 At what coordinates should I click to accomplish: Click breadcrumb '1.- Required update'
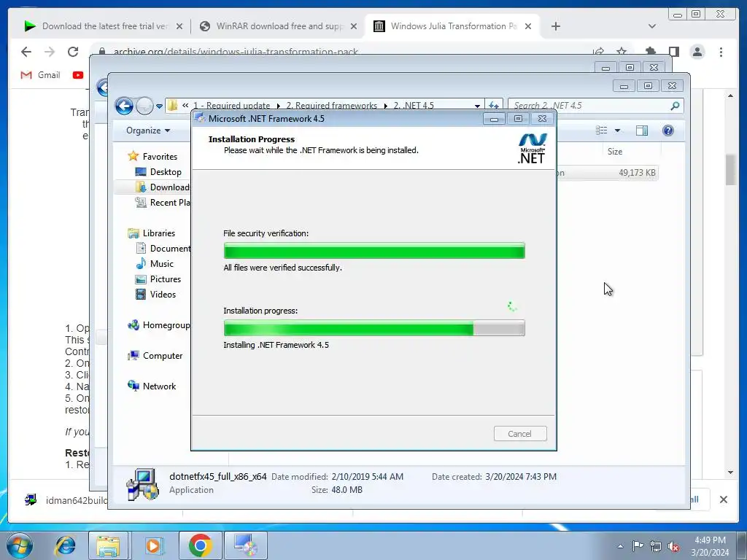click(231, 106)
